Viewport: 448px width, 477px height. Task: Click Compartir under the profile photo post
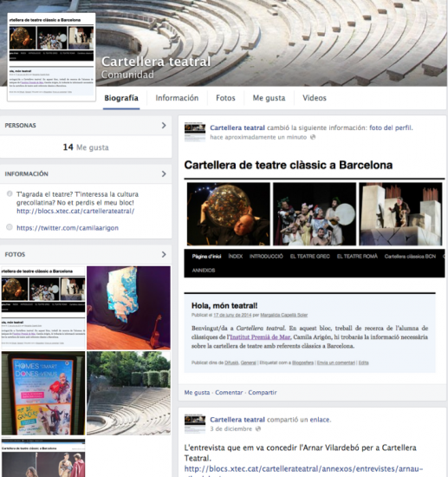point(263,392)
